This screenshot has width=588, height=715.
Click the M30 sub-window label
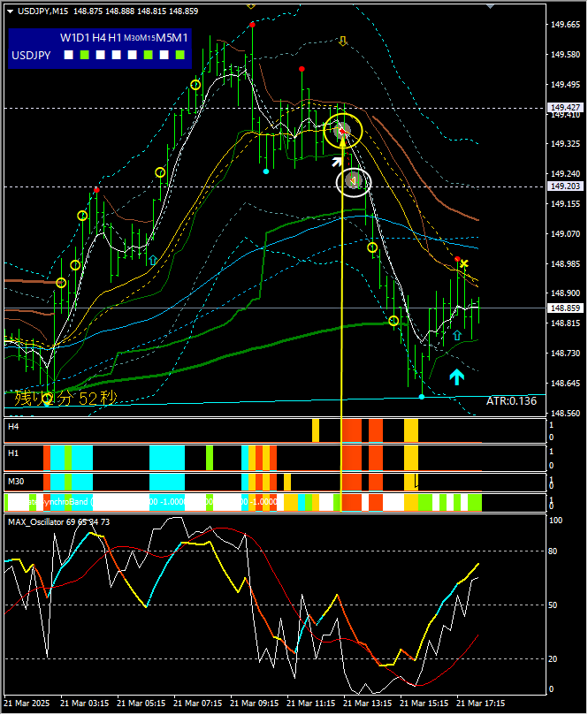click(16, 481)
